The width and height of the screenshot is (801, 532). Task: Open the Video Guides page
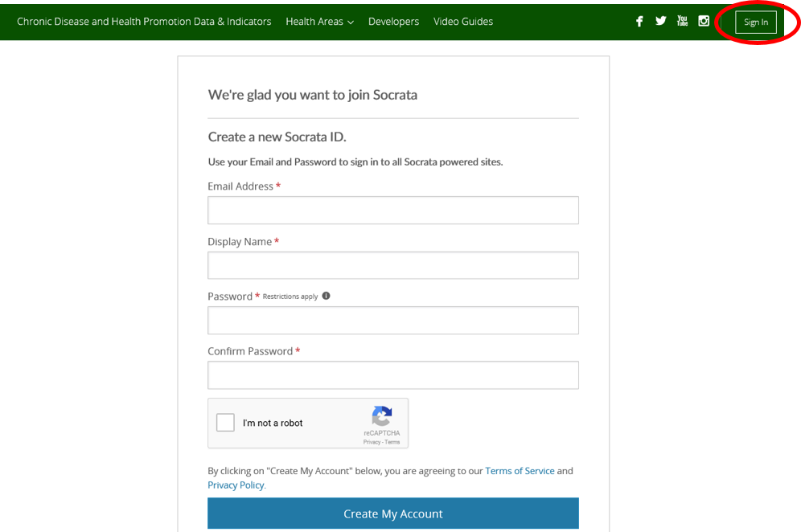tap(463, 22)
